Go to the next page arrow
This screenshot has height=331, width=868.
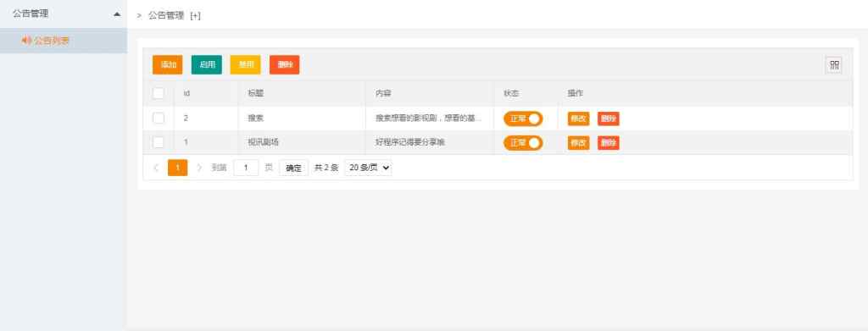(x=199, y=168)
